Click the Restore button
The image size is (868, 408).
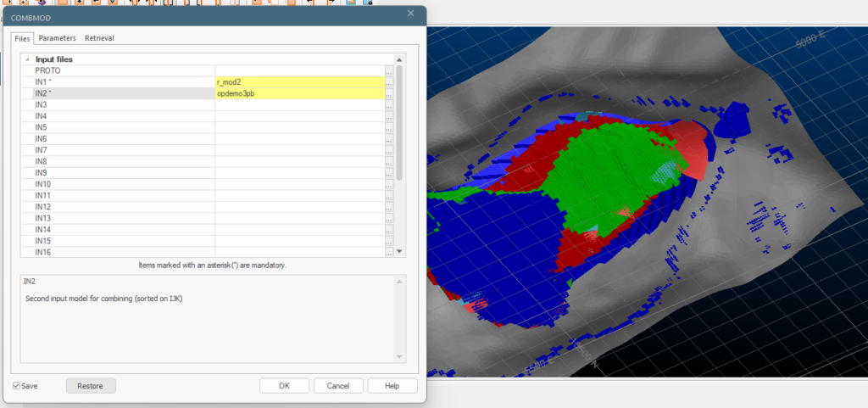(91, 386)
